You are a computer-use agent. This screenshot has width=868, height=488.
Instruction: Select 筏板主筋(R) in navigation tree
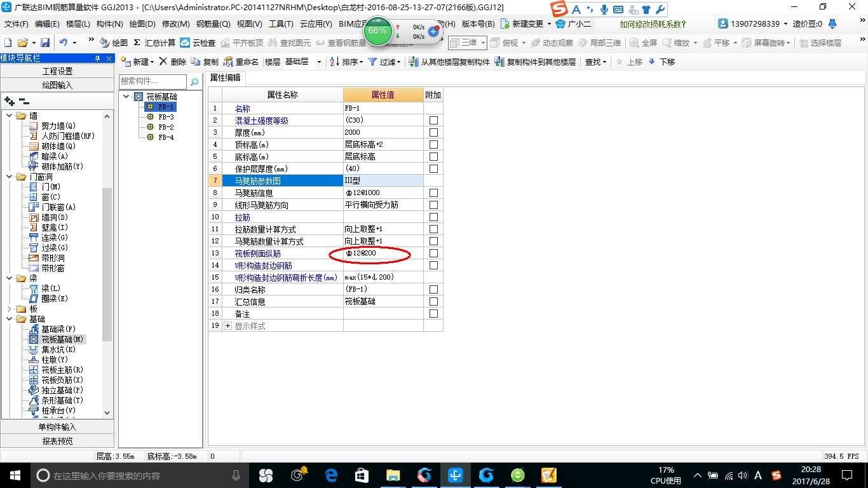62,370
